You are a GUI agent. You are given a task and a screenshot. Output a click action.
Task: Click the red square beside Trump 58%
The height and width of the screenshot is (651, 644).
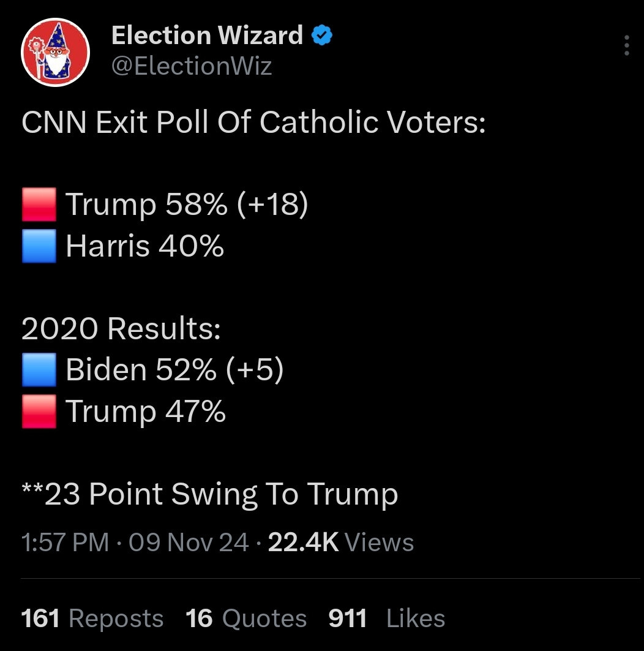(39, 205)
